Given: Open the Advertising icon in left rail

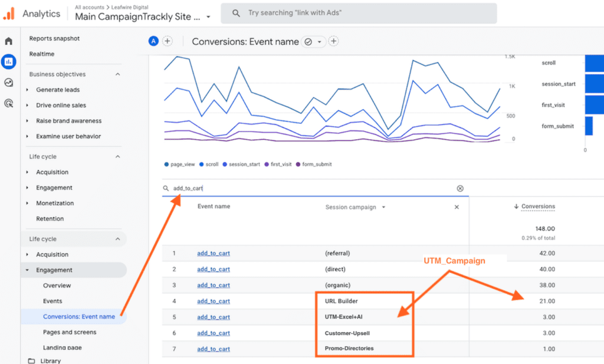Looking at the screenshot, I should [8, 103].
